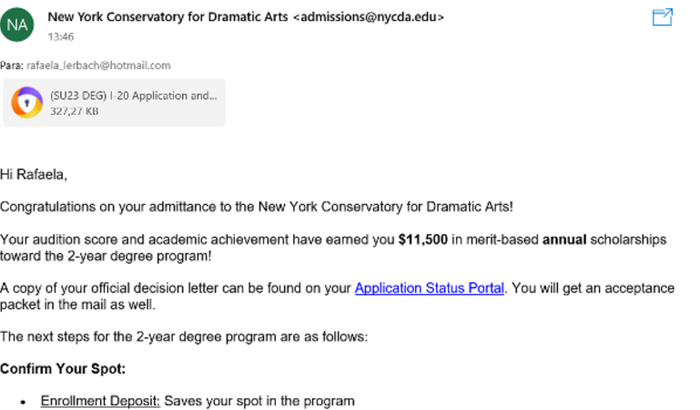Click the underlined Enrollment Deposit text

pos(100,401)
